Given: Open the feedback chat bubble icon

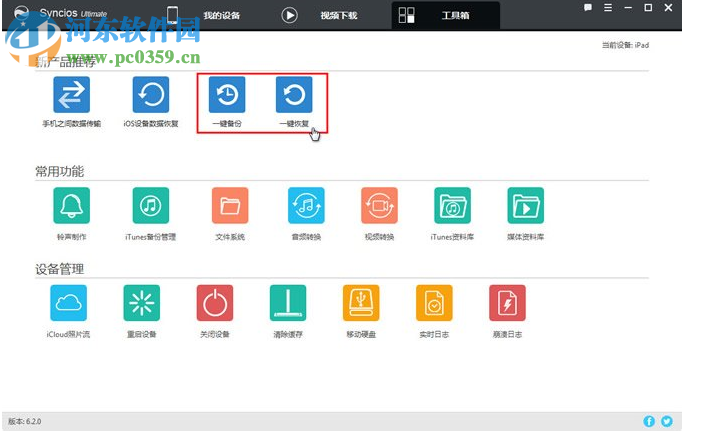Looking at the screenshot, I should 588,8.
